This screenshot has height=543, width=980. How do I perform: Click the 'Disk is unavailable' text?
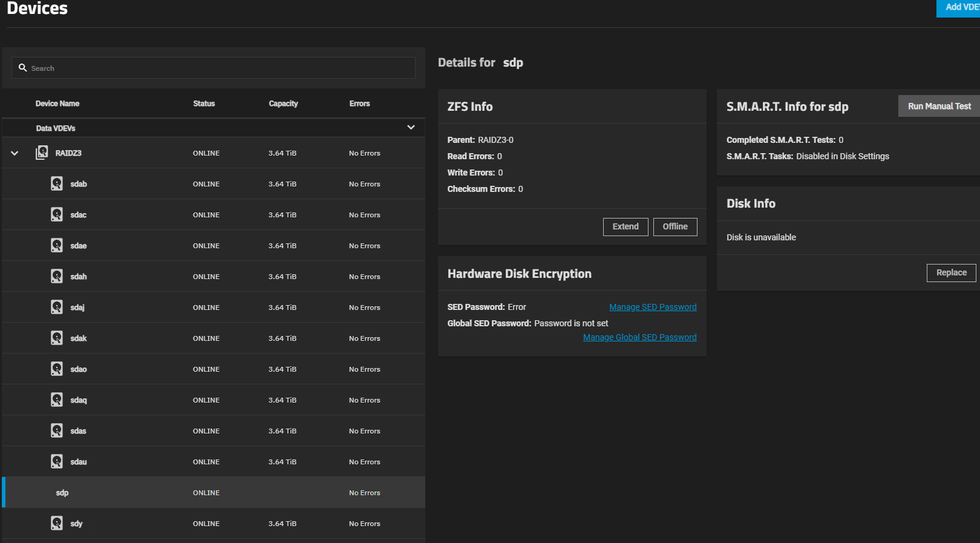(761, 237)
